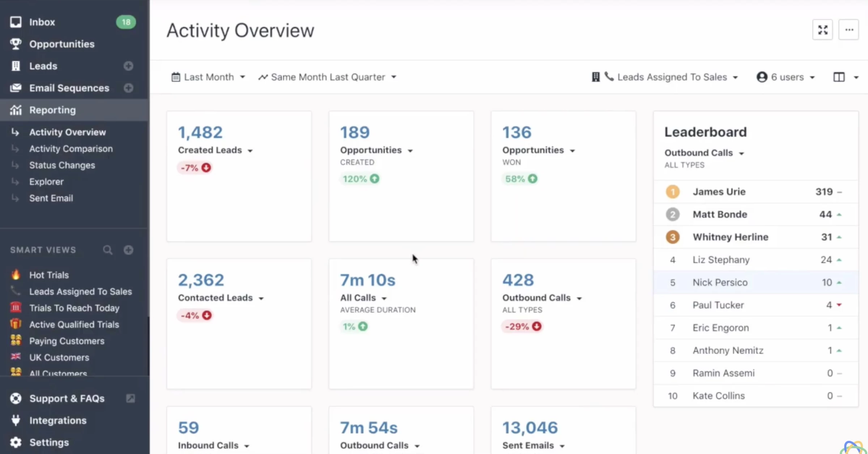Select Nick Persico leaderboard row
This screenshot has height=454, width=868.
[x=756, y=282]
